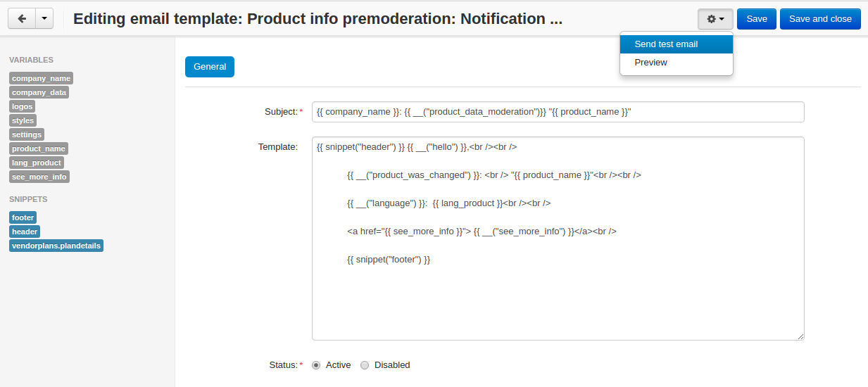This screenshot has height=387, width=868.
Task: Grab the Template textarea corner handle
Action: pos(800,337)
